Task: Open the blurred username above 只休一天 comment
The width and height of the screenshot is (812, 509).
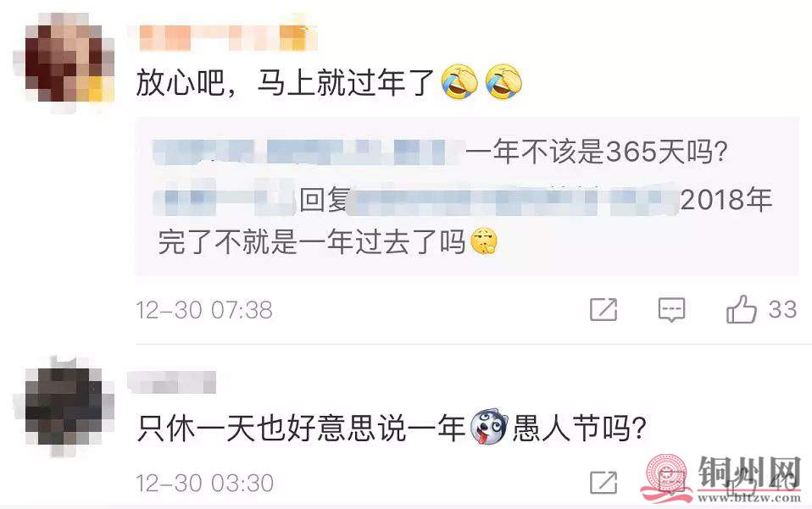Action: (172, 383)
